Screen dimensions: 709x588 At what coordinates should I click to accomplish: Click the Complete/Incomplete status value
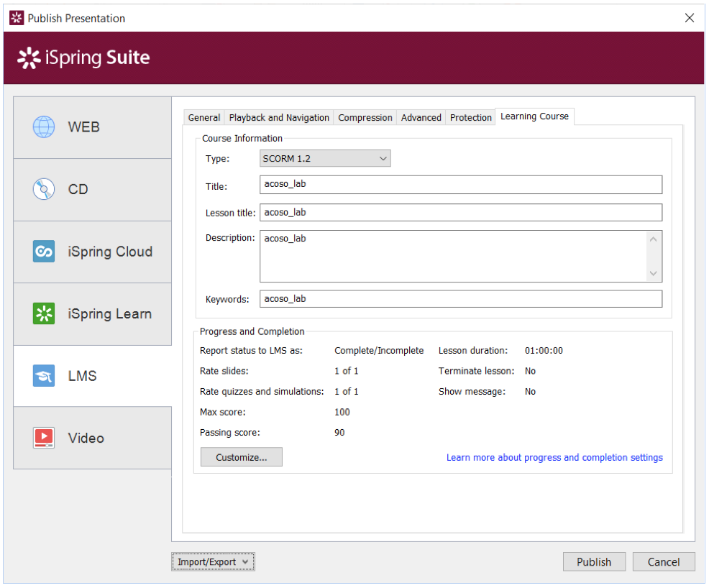[x=379, y=351]
